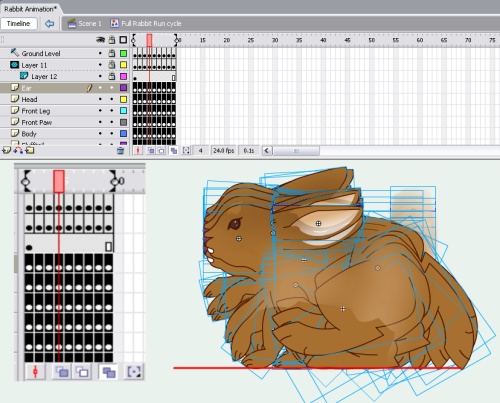Screen dimensions: 500x403
Task: Toggle show/hide all layers eye icon in header
Action: coord(100,40)
